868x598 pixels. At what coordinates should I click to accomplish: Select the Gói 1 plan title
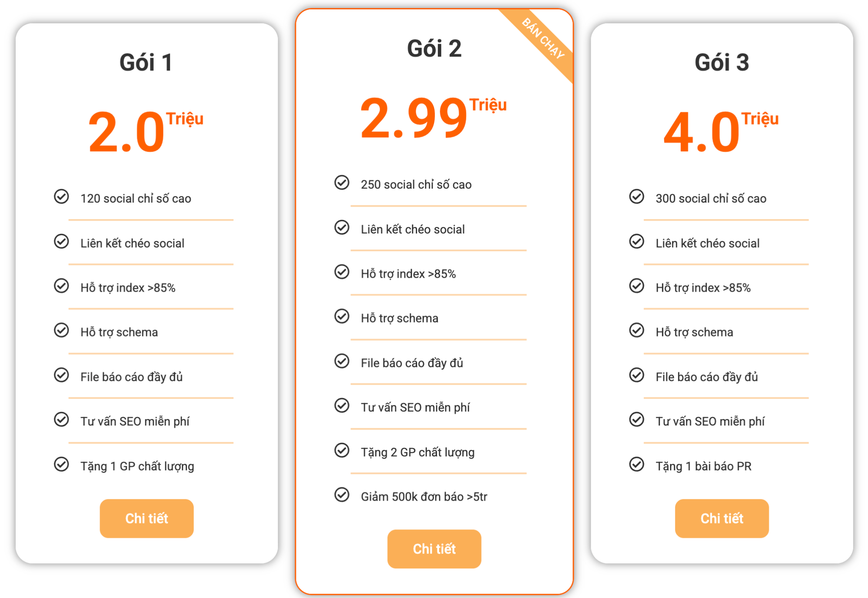(146, 62)
